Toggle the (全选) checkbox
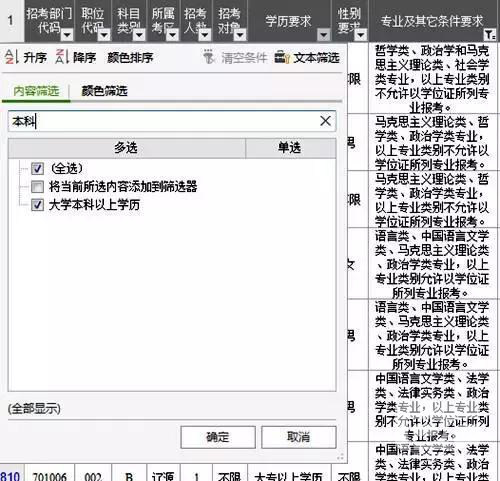This screenshot has height=481, width=500. [x=37, y=168]
